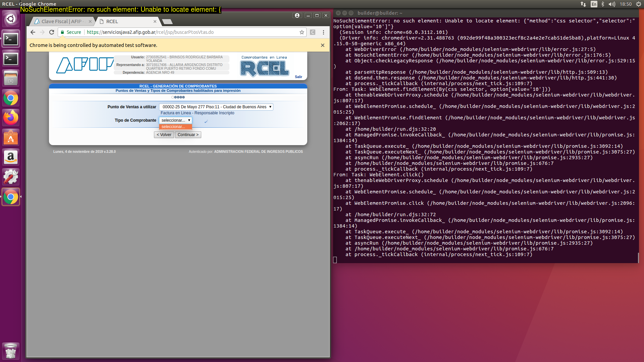Click 'Dependencia: AGENCIA NRO 49' text
Image resolution: width=644 pixels, height=362 pixels.
[148, 72]
